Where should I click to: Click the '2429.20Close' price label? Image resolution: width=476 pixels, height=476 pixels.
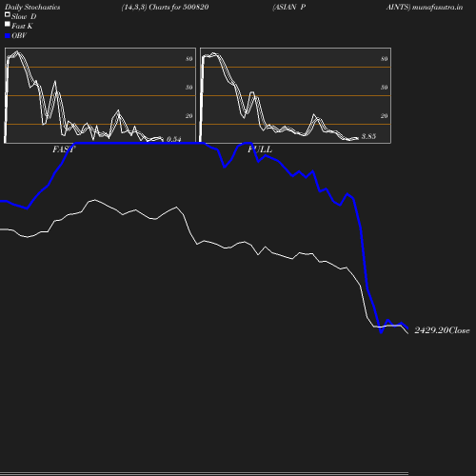coord(442,330)
